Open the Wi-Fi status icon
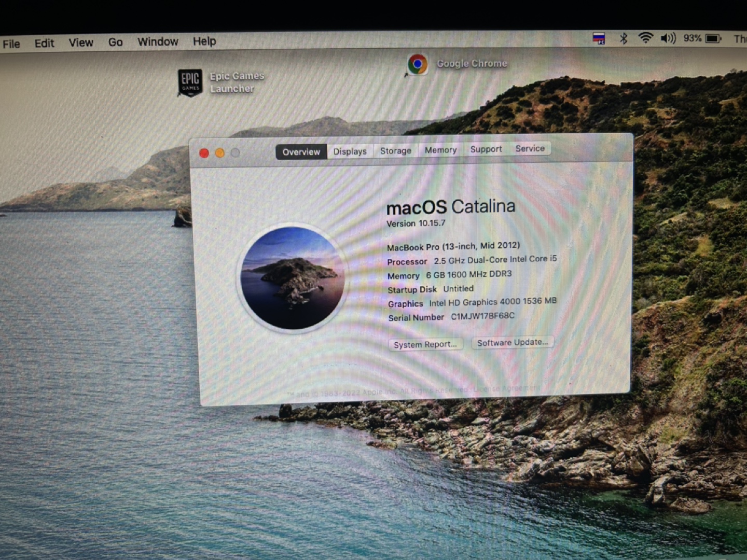This screenshot has width=747, height=560. (646, 38)
